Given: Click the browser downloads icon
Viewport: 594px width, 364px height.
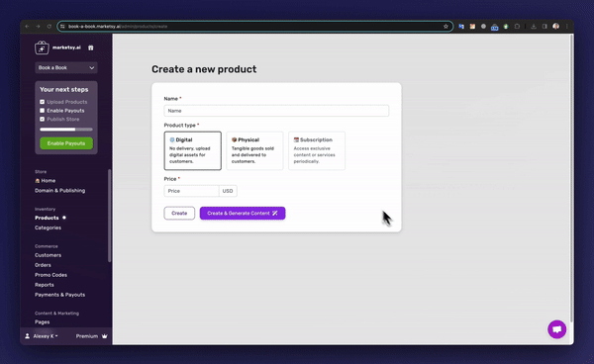Looking at the screenshot, I should [534, 27].
